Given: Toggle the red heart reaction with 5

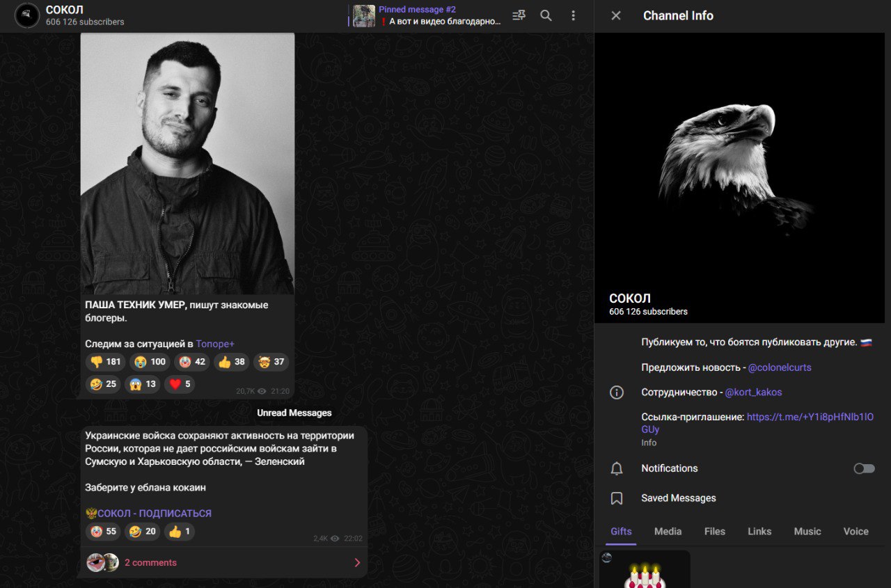Looking at the screenshot, I should 179,384.
